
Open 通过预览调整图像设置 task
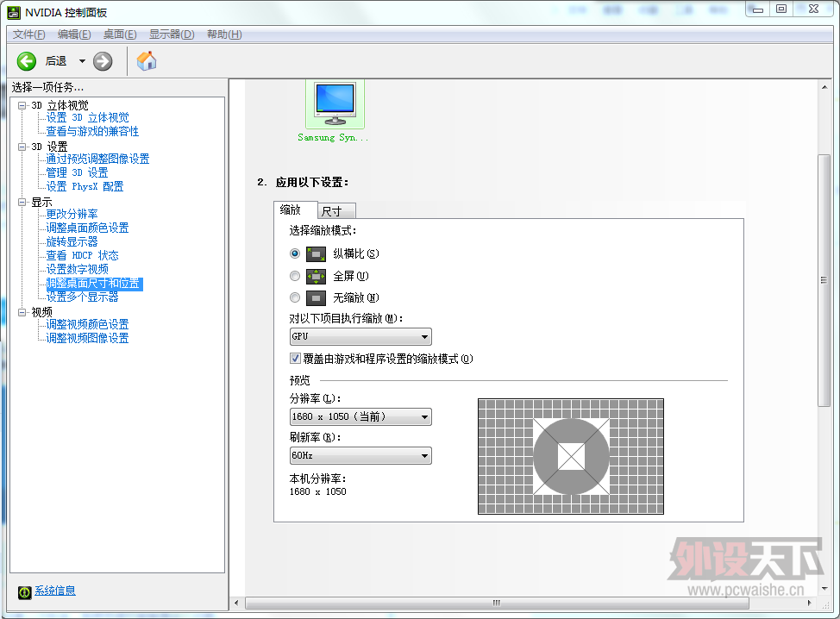pyautogui.click(x=97, y=159)
